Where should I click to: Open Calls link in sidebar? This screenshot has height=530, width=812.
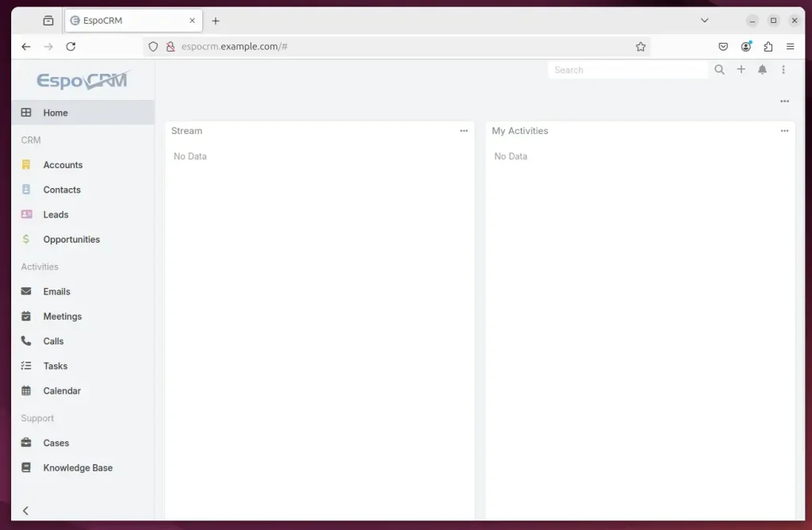[82, 341]
